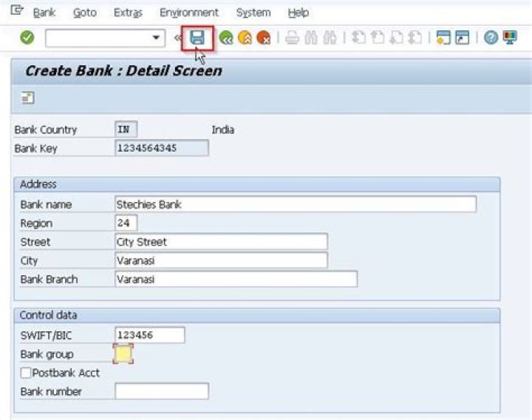Click the SWIFT/BIC label
Viewport: 532px width, 420px height.
coord(46,336)
